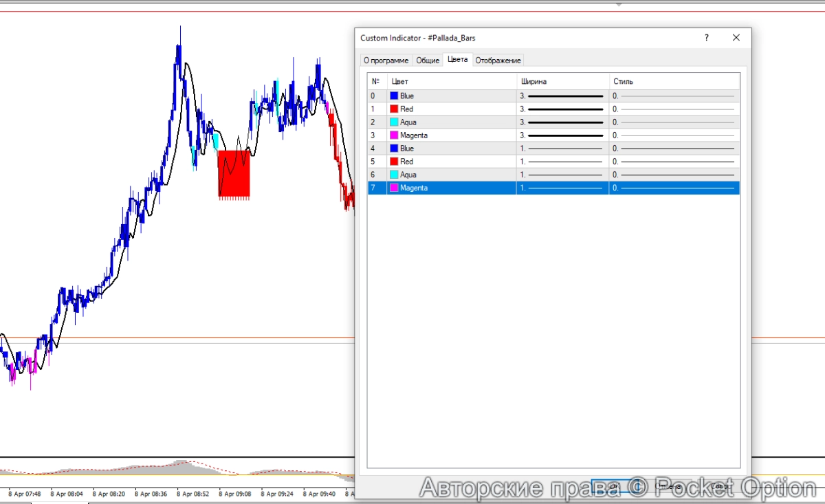Click the Цвет column header
This screenshot has height=504, width=825.
pos(452,81)
